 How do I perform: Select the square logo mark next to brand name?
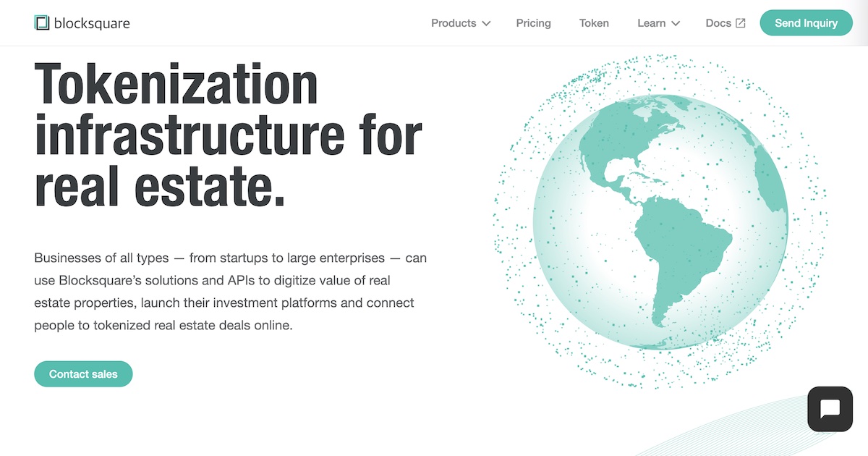point(42,22)
